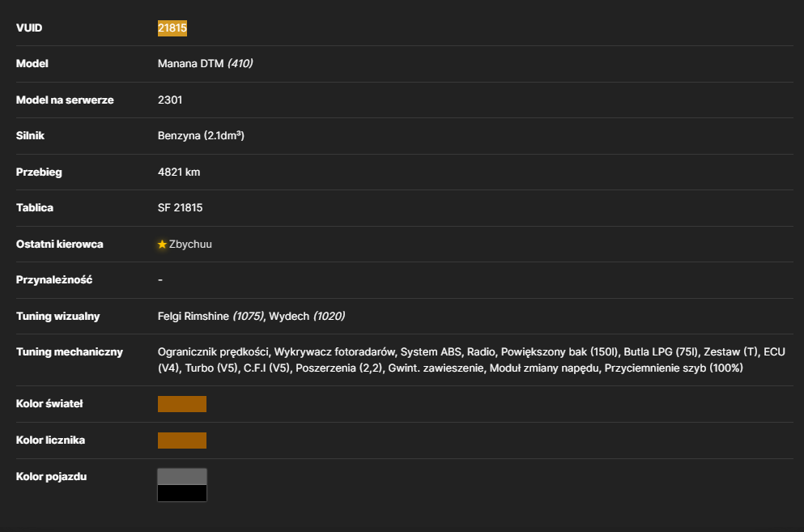Click Ogranicznik prędkości in mechanical tuning
Viewport: 804px width, 532px height.
coord(213,352)
